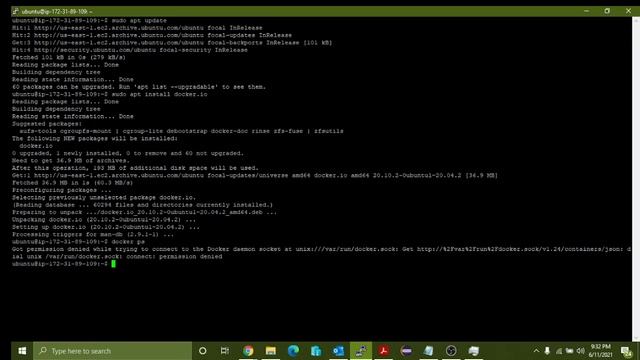Click the 'docker ps' command line
Image resolution: width=640 pixels, height=360 pixels.
coord(78,242)
